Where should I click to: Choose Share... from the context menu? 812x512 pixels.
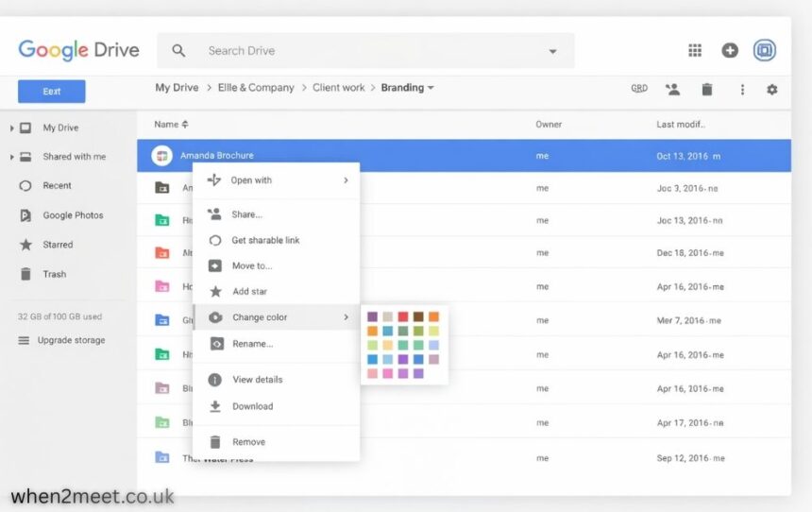coord(276,214)
